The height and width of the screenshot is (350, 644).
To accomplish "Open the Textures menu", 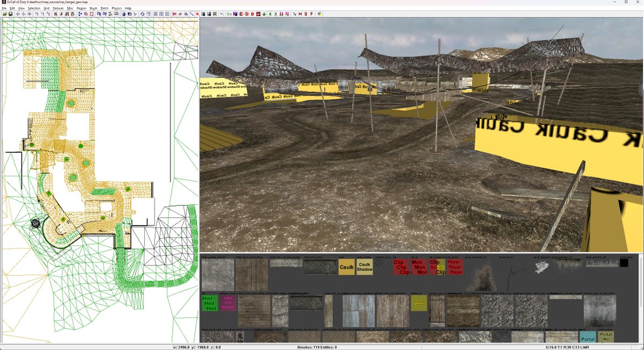I will 58,9.
